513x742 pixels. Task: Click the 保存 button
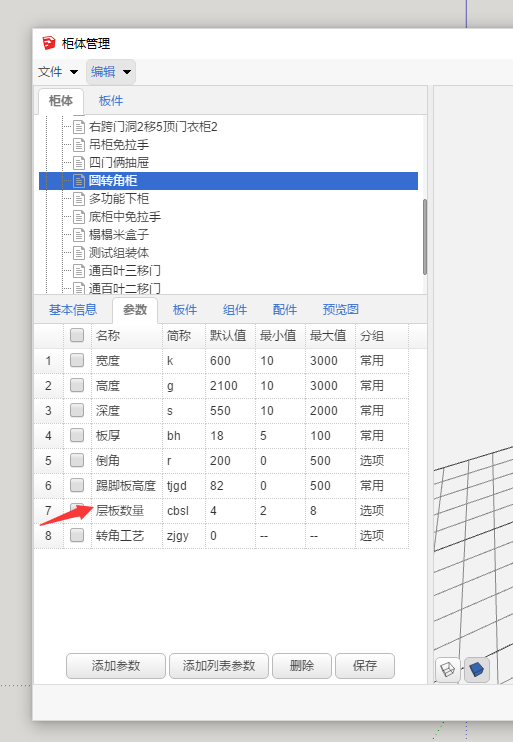[364, 666]
